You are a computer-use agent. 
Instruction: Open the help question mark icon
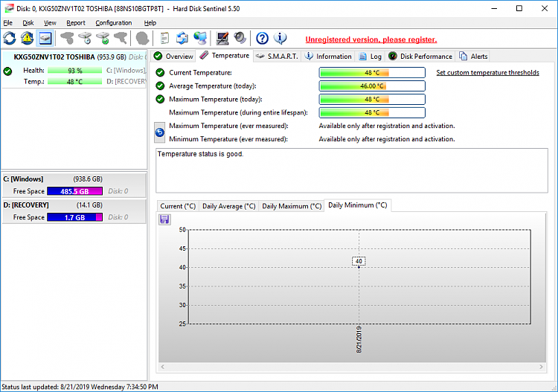(263, 38)
